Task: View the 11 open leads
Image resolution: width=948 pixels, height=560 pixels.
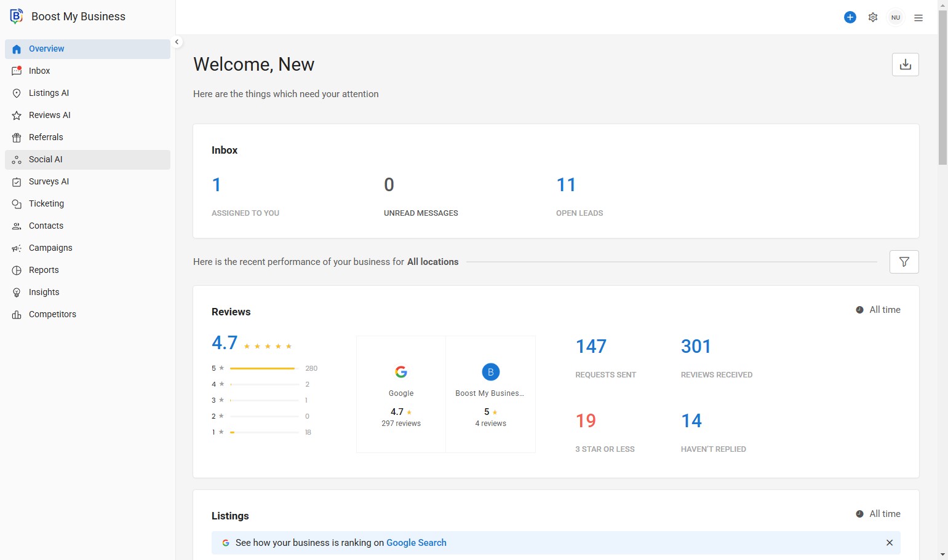Action: [x=566, y=185]
